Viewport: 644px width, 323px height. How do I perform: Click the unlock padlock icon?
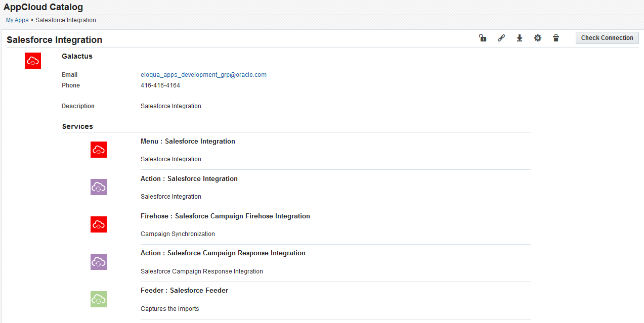pos(483,38)
